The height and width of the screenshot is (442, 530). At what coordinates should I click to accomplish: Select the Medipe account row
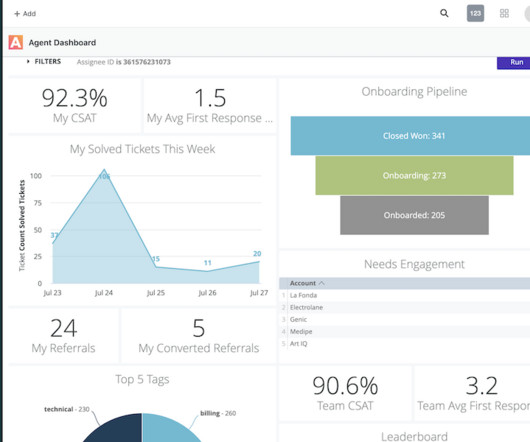(x=405, y=332)
